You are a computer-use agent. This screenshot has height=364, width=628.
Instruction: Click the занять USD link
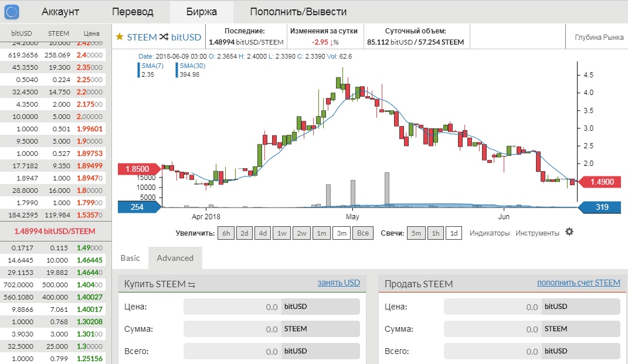(339, 283)
